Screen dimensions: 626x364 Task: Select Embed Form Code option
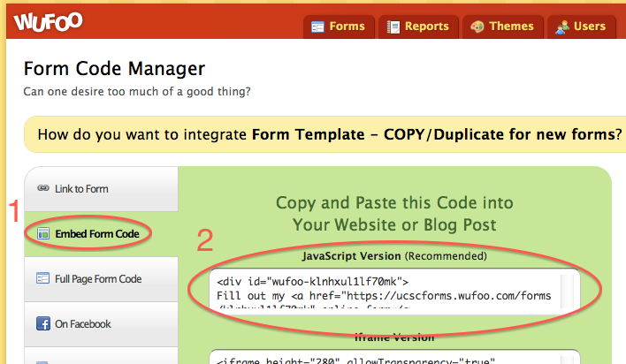(x=102, y=234)
